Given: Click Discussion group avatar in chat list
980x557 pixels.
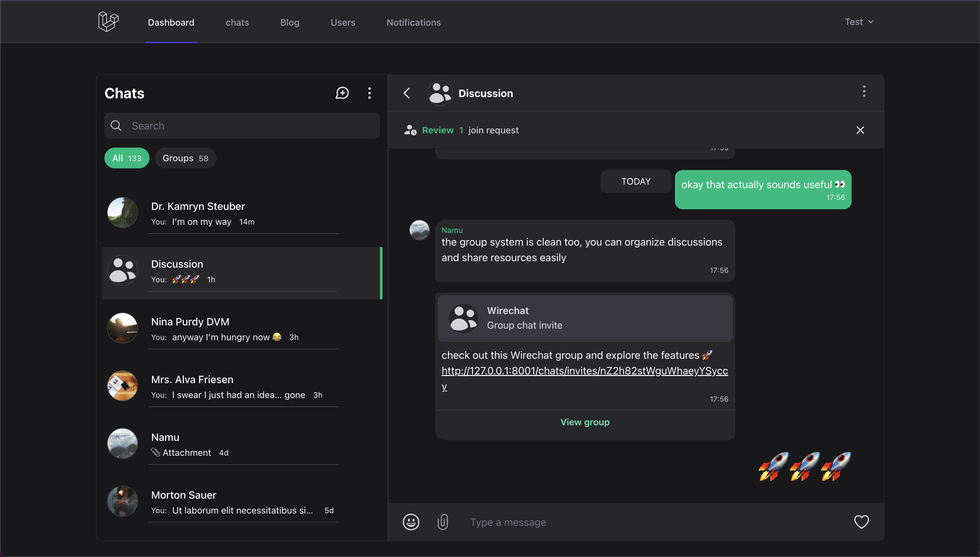Looking at the screenshot, I should (122, 271).
